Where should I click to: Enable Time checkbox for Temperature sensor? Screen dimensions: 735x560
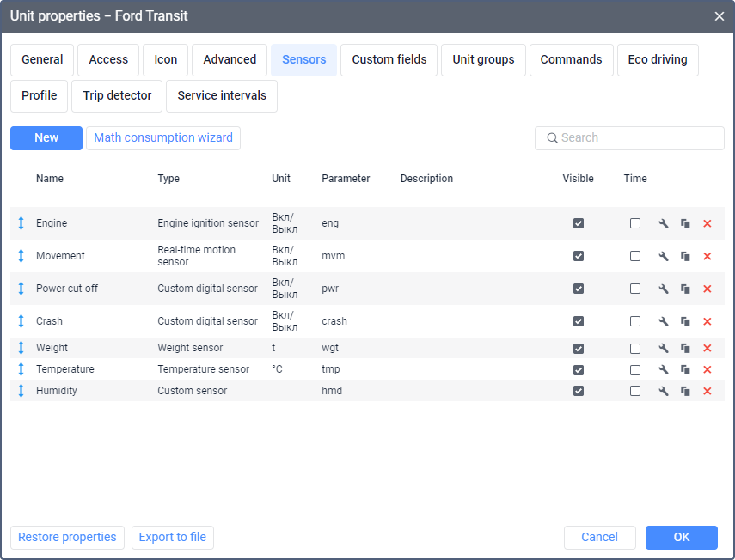[635, 369]
